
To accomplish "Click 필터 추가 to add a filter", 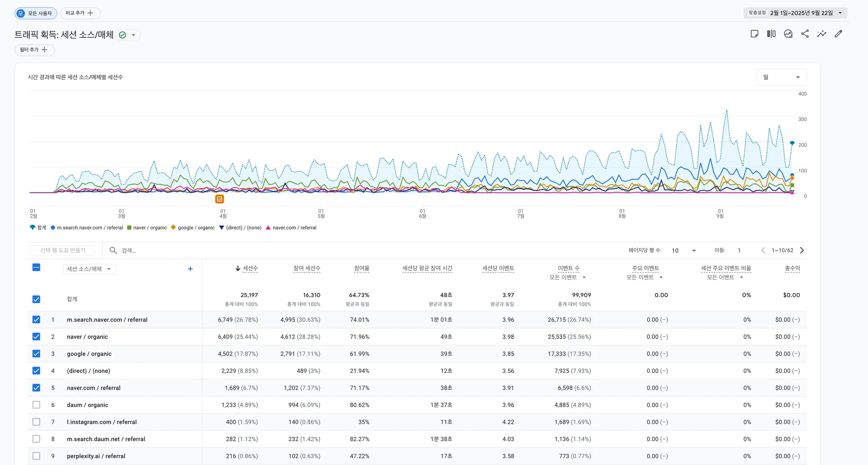I will pyautogui.click(x=34, y=50).
